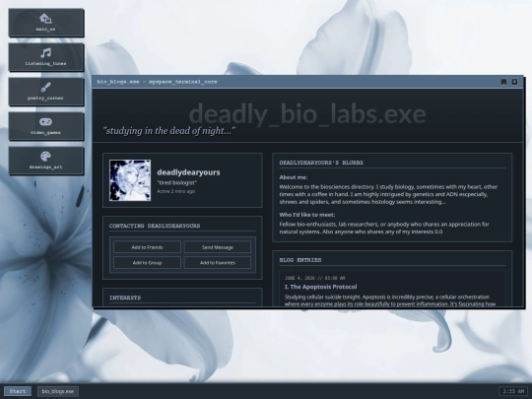Screen dimensions: 532x399
Task: Click Add to Favorites button
Action: tap(218, 263)
